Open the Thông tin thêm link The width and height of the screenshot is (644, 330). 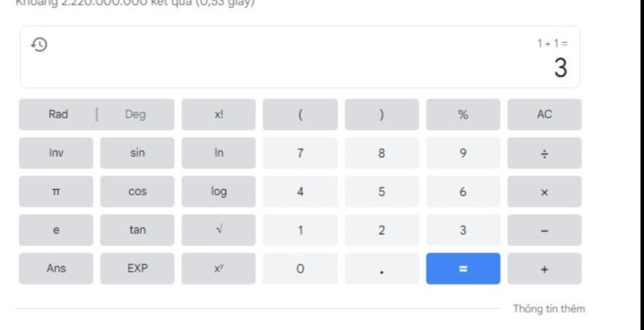point(548,309)
